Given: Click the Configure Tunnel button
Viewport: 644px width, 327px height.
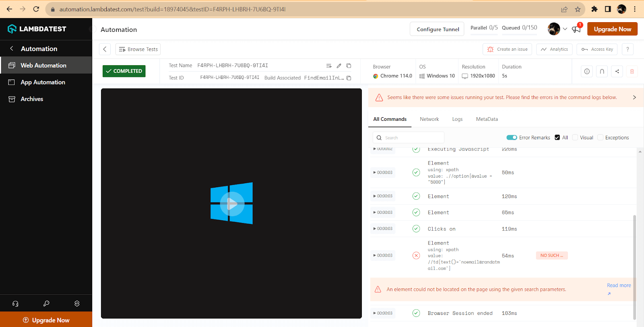Looking at the screenshot, I should (x=438, y=29).
